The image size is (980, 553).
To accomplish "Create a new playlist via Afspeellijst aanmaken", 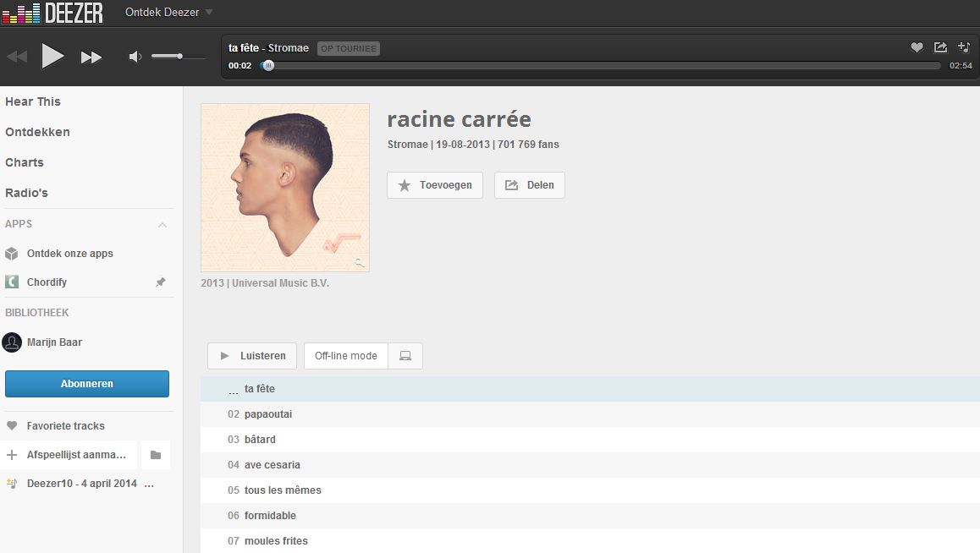I will click(76, 455).
